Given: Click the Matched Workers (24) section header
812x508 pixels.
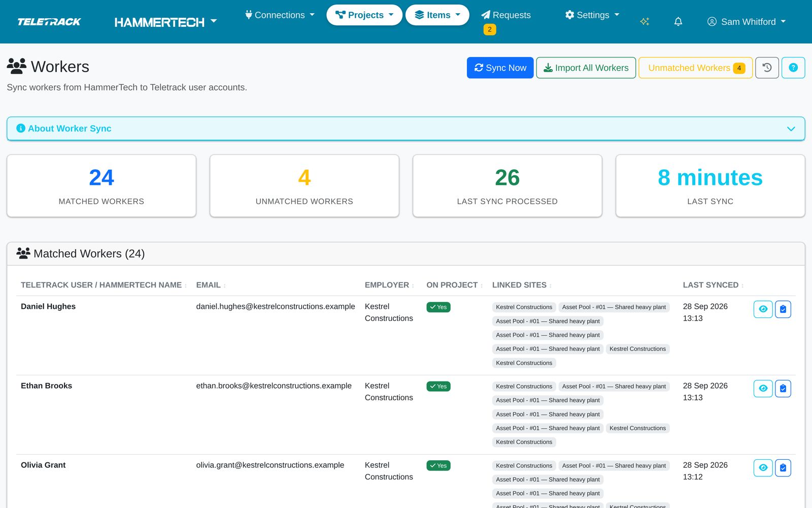Looking at the screenshot, I should (406, 253).
